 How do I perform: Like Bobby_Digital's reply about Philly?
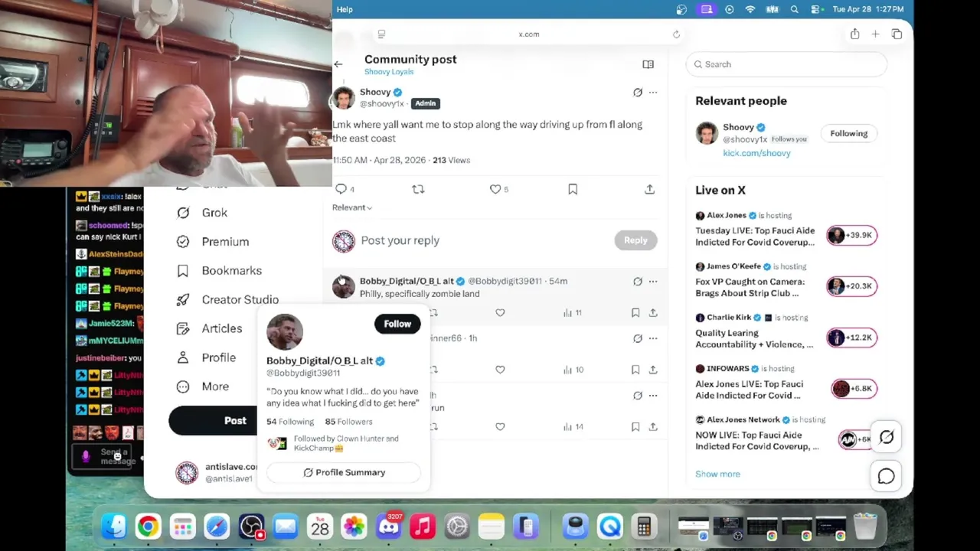[x=500, y=312]
